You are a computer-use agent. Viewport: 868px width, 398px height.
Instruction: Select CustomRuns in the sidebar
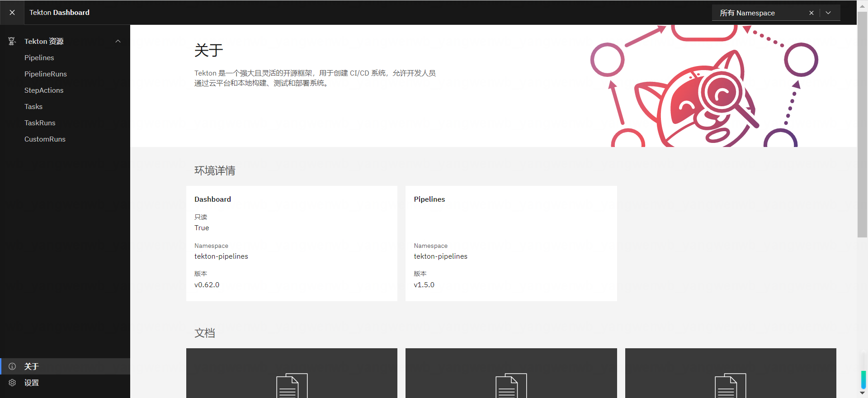[45, 139]
